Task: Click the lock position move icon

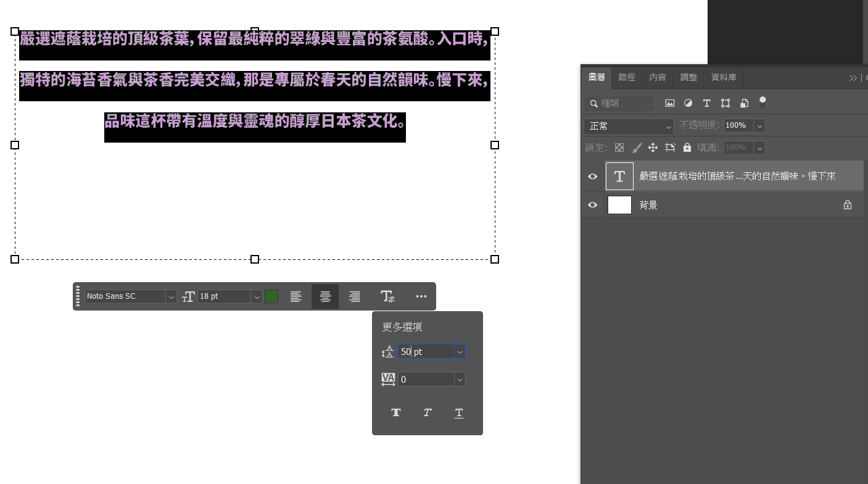Action: point(653,148)
